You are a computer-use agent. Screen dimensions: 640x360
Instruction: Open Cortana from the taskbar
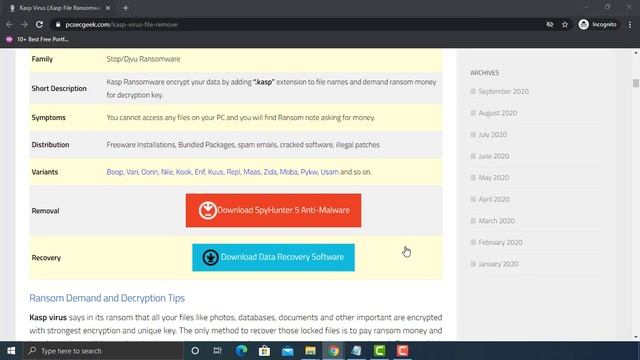(195, 351)
